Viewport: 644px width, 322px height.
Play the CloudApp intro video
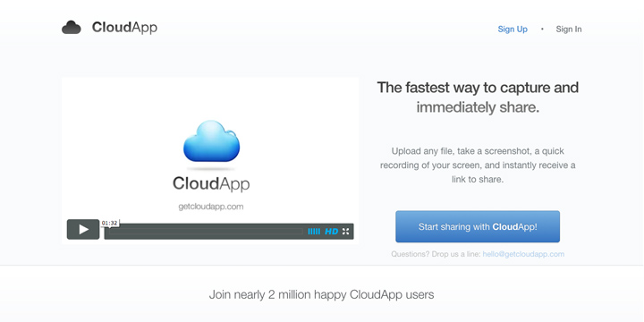point(83,229)
